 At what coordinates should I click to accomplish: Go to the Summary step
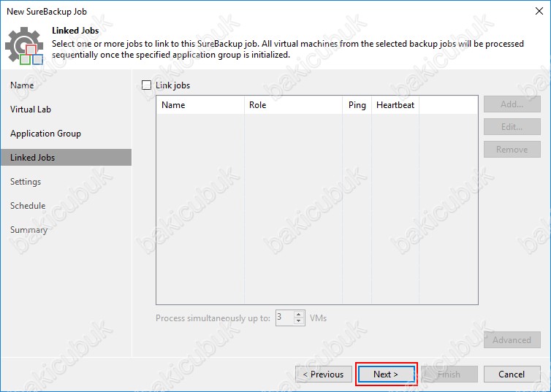28,230
